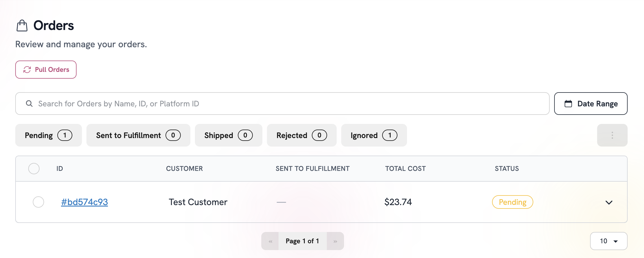
Task: Switch to the Shipped filter tab
Action: click(x=228, y=135)
